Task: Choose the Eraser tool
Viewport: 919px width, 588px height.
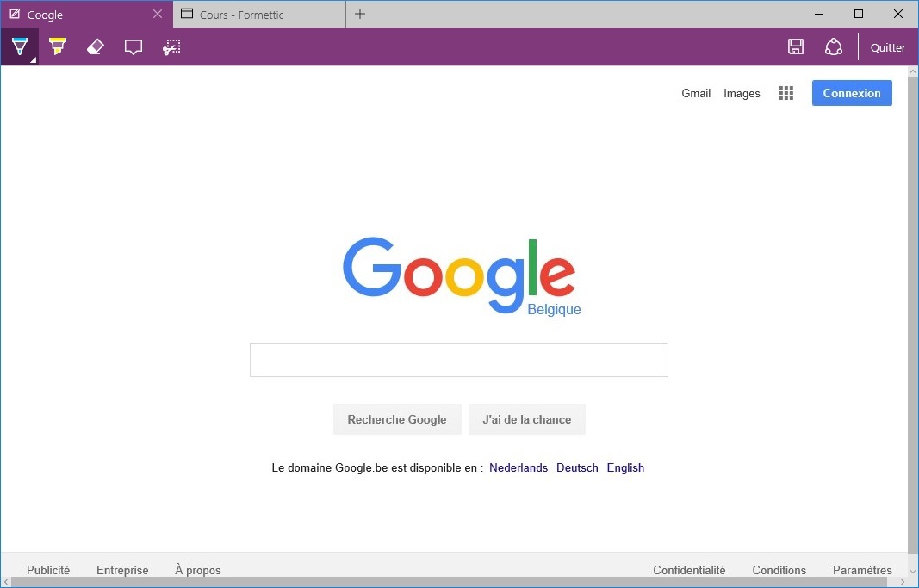Action: 95,46
